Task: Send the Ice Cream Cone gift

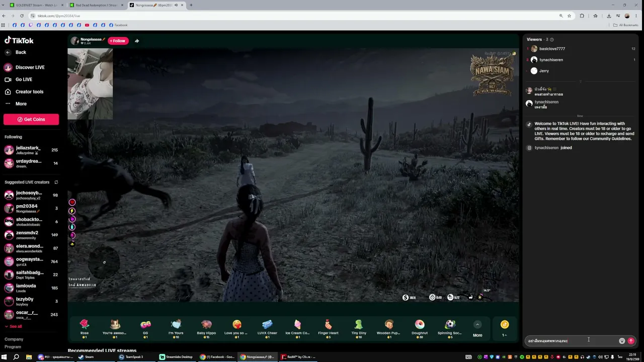Action: tap(297, 327)
